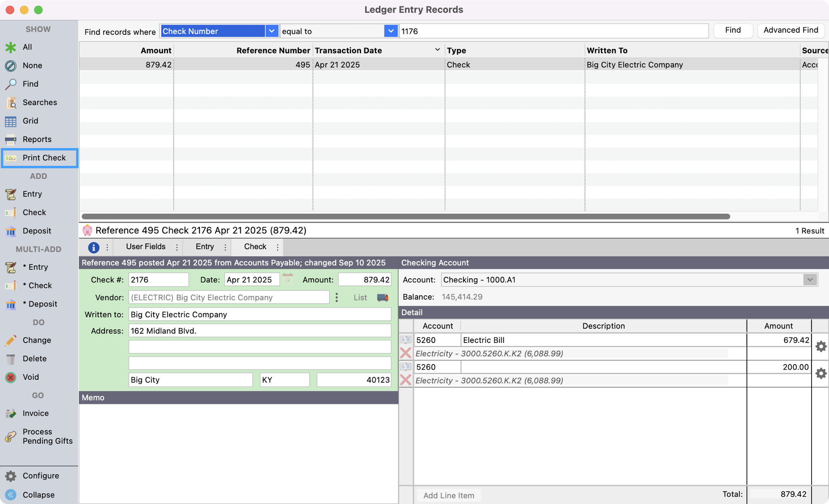
Task: Open the Reports view
Action: point(37,139)
